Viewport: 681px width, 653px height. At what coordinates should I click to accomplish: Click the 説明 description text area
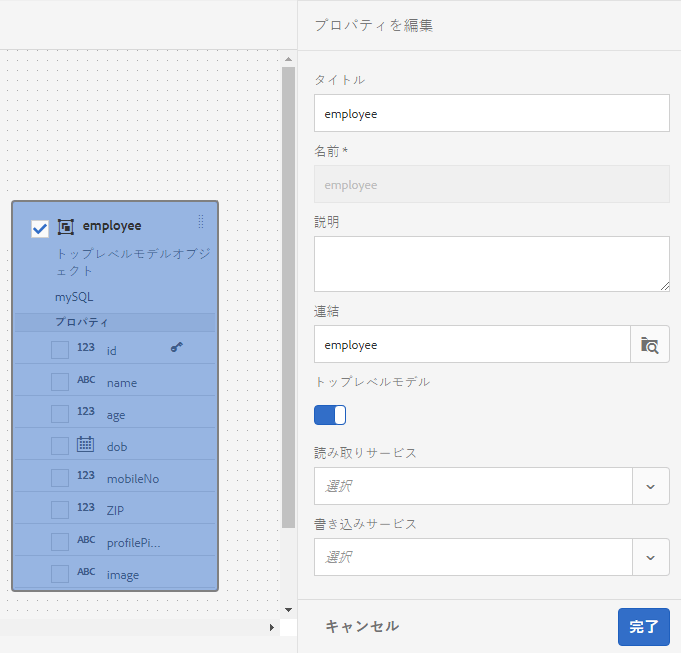(492, 264)
